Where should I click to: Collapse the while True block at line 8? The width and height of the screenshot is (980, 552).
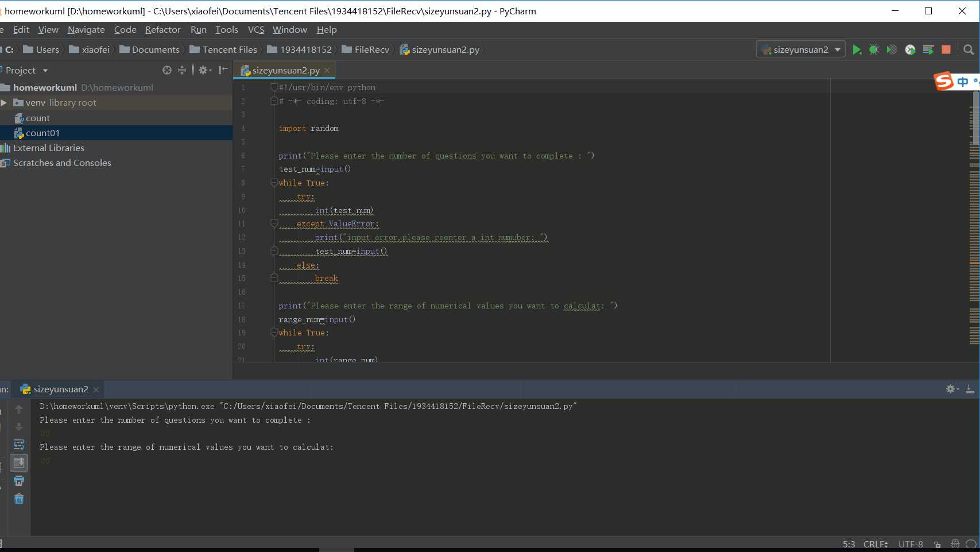274,183
